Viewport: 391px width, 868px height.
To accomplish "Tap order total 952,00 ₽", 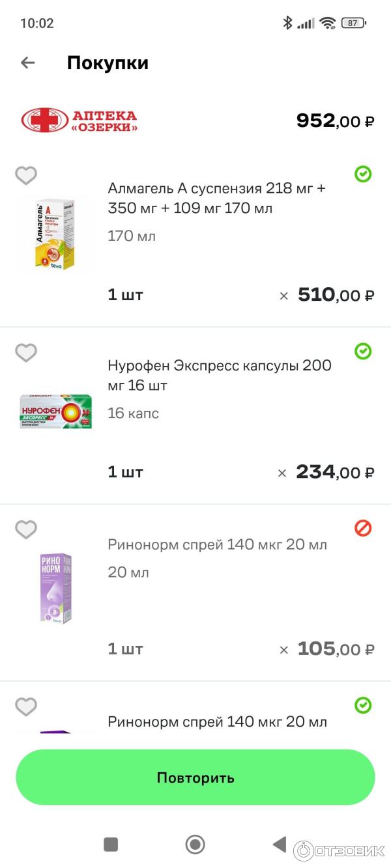I will [335, 120].
